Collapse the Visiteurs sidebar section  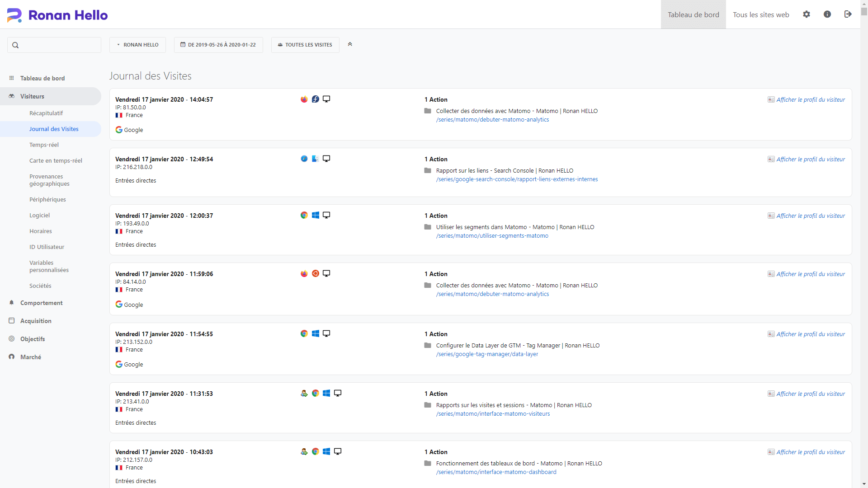[x=33, y=96]
